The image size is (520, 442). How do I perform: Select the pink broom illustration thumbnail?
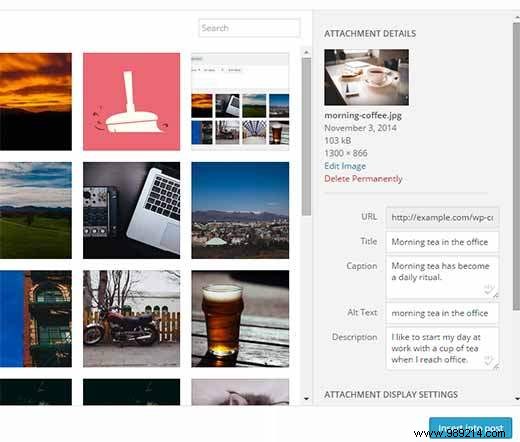(132, 102)
